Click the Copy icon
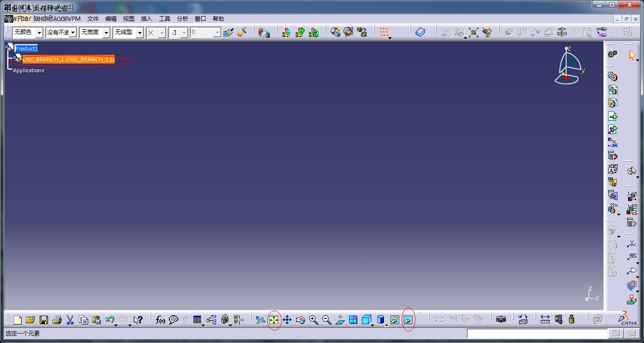Image resolution: width=644 pixels, height=343 pixels. (84, 320)
